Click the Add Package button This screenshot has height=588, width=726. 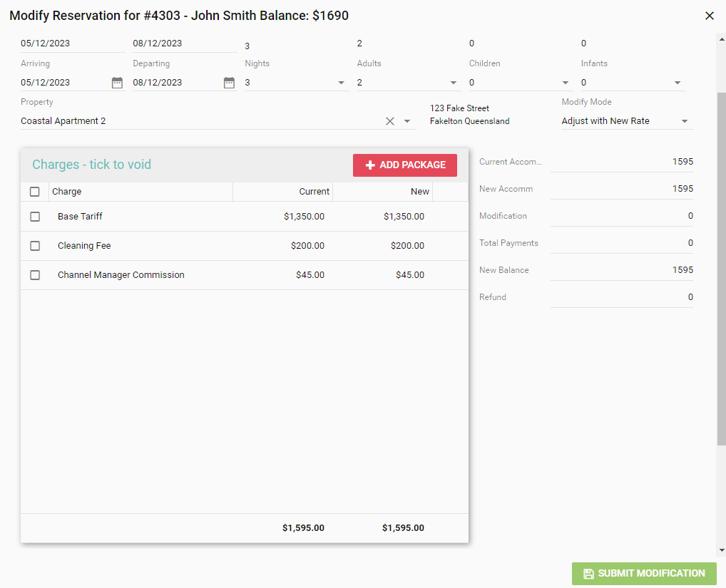pos(404,165)
